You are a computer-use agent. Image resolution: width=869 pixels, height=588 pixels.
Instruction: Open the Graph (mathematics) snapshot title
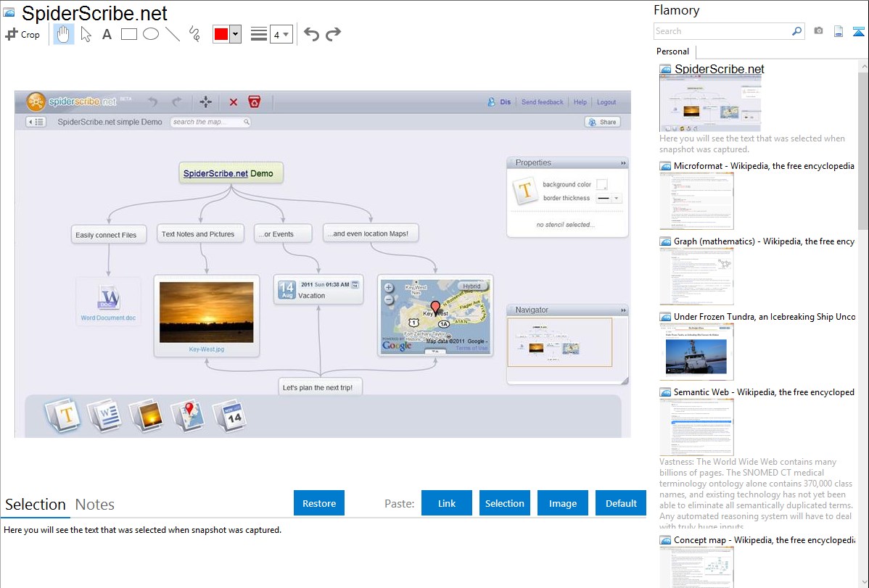click(x=764, y=241)
